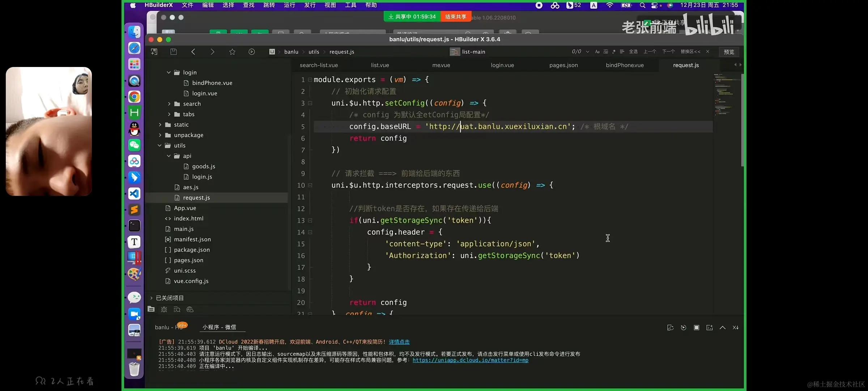Click the bookmark star icon
The height and width of the screenshot is (391, 868).
(232, 52)
